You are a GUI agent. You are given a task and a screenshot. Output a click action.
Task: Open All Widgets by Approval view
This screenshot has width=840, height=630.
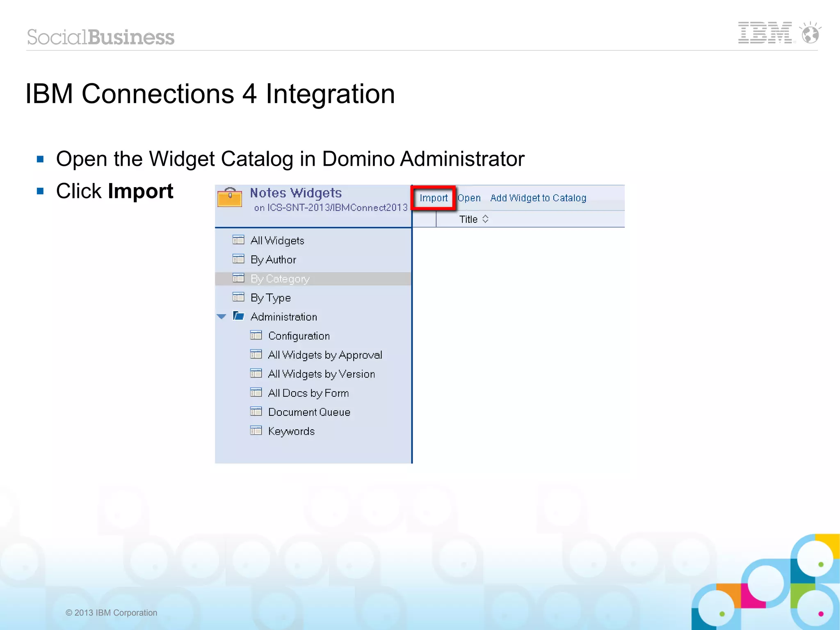[325, 355]
